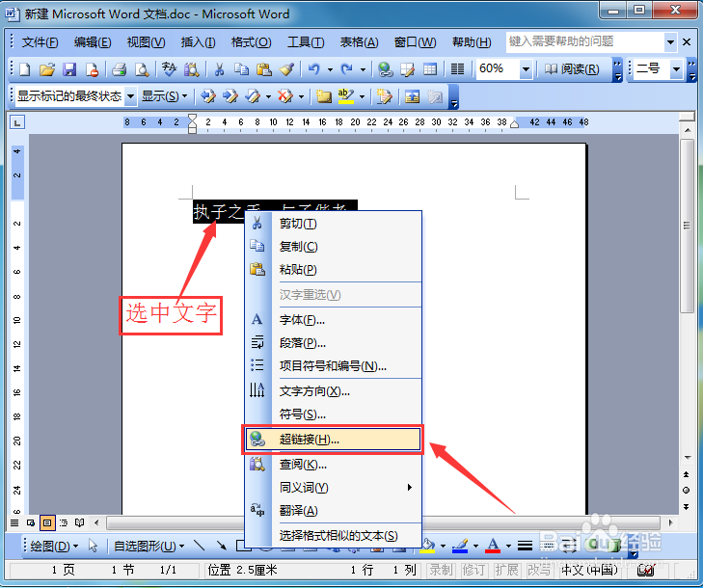703x588 pixels.
Task: Switch to Reading Layout view button
Action: 80,522
